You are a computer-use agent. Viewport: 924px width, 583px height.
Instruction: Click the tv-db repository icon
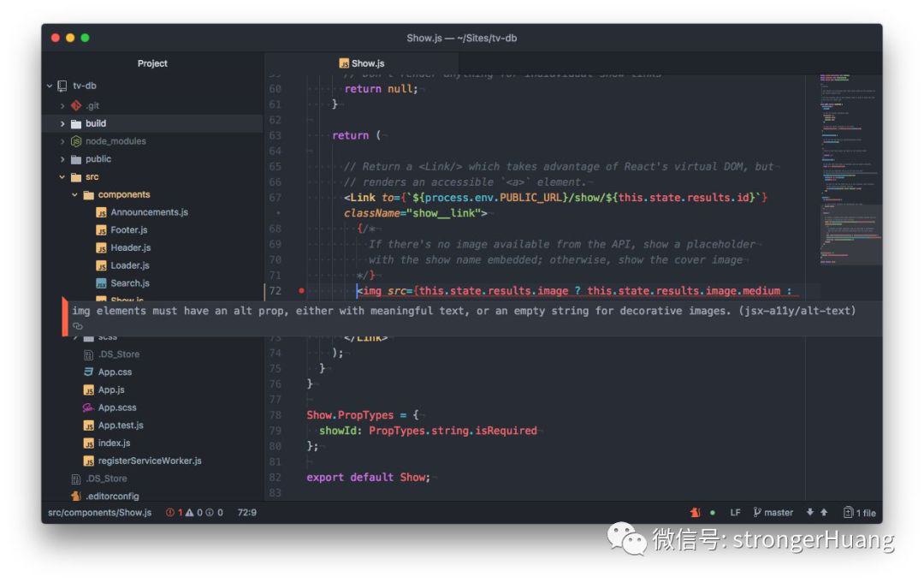[x=62, y=86]
